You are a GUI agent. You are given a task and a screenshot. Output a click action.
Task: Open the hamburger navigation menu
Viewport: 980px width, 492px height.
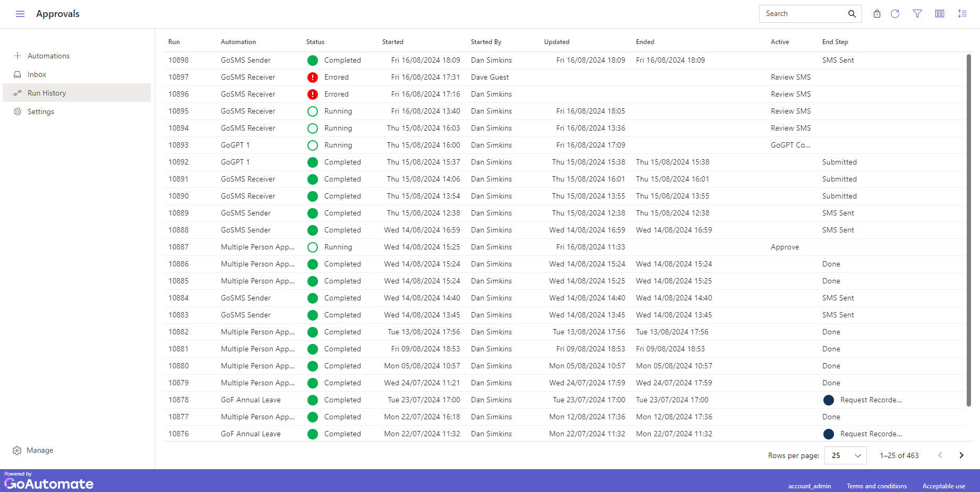click(x=20, y=14)
